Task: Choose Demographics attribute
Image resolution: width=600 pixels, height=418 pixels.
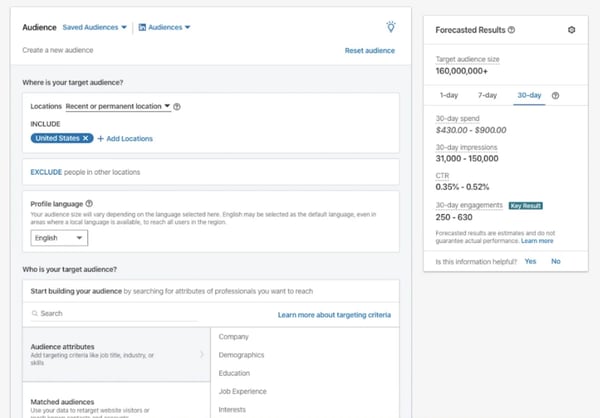Action: 241,355
